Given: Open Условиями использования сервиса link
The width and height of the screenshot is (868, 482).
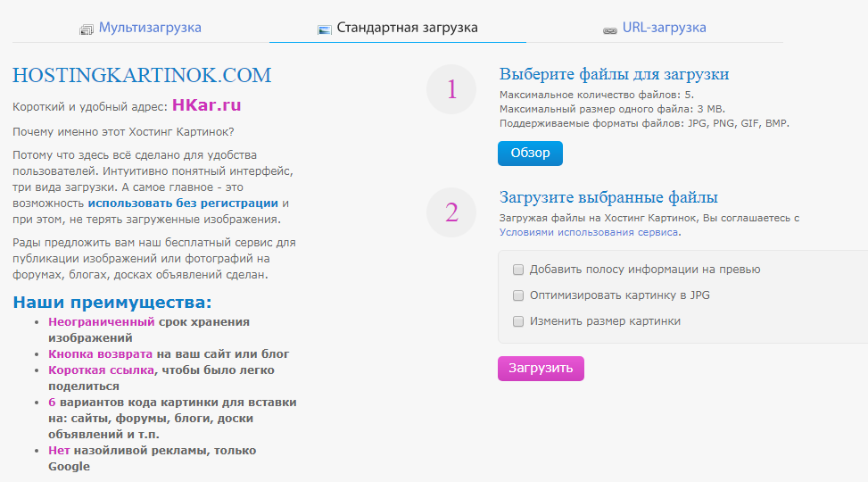Looking at the screenshot, I should 589,233.
